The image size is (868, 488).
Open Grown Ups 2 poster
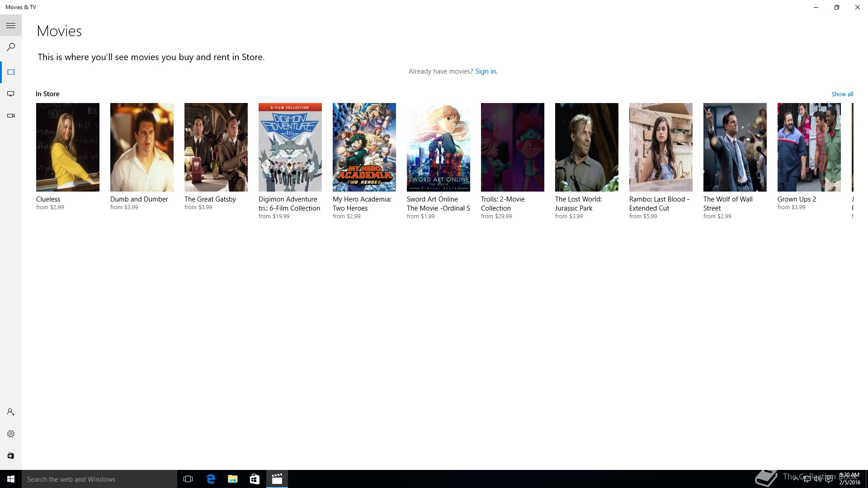click(809, 147)
